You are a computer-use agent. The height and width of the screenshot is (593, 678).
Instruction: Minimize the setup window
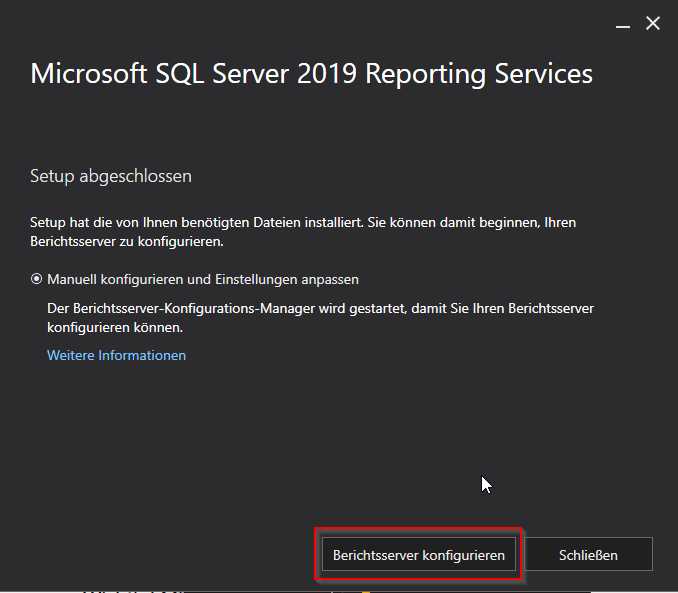click(623, 23)
